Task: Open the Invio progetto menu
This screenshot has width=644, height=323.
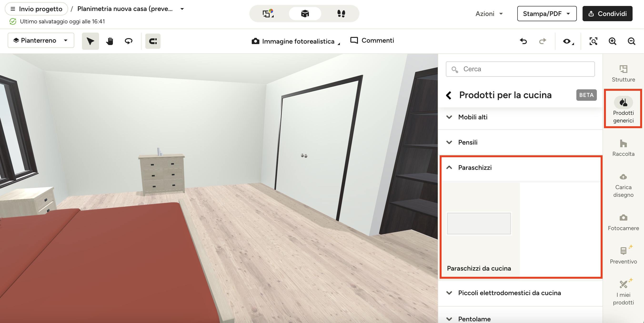Action: [x=36, y=9]
